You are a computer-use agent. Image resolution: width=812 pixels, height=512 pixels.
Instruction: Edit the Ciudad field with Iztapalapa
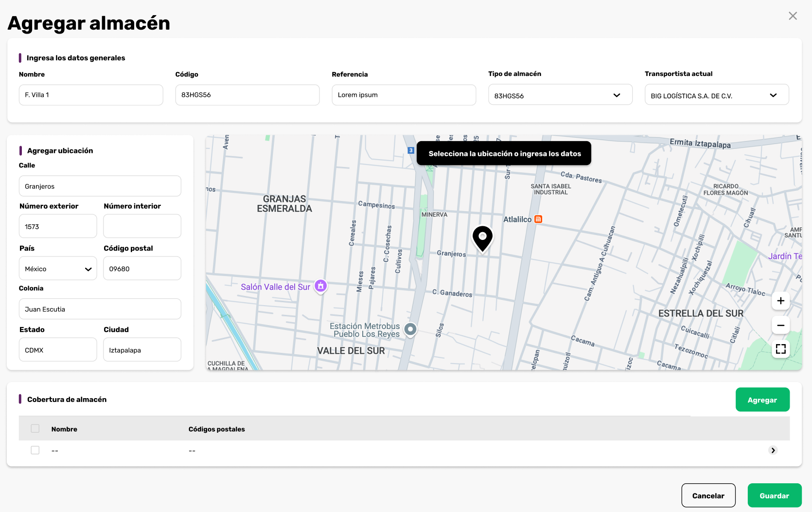(142, 350)
